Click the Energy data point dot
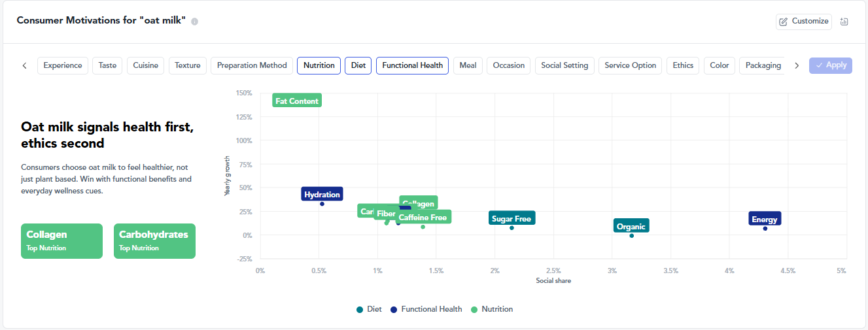 (x=765, y=228)
